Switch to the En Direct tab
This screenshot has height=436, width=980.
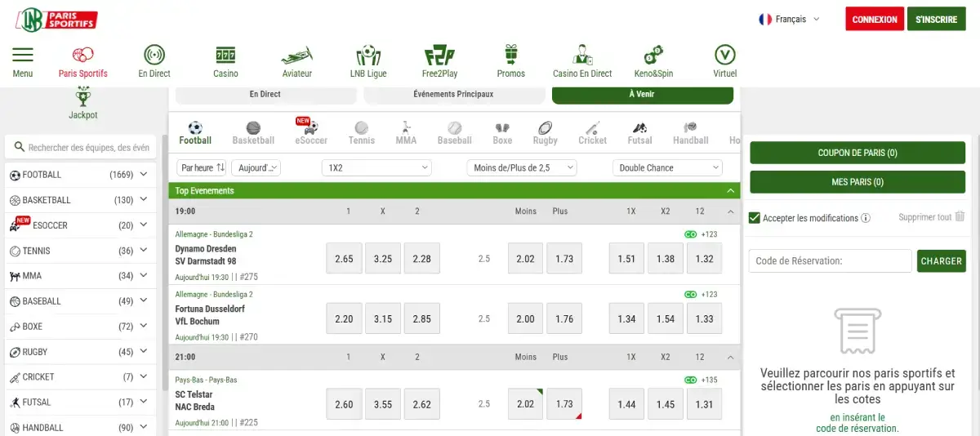point(265,95)
